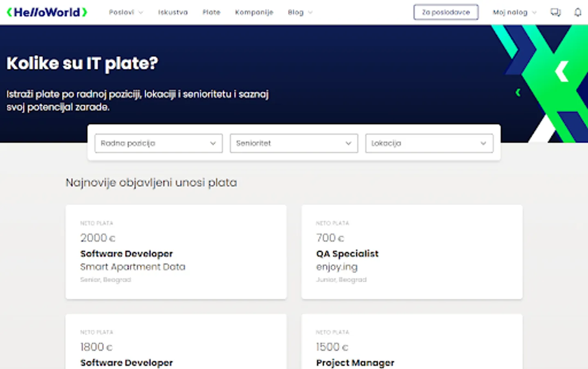Open the 2000 € Software Developer card
This screenshot has height=369, width=588.
click(176, 252)
